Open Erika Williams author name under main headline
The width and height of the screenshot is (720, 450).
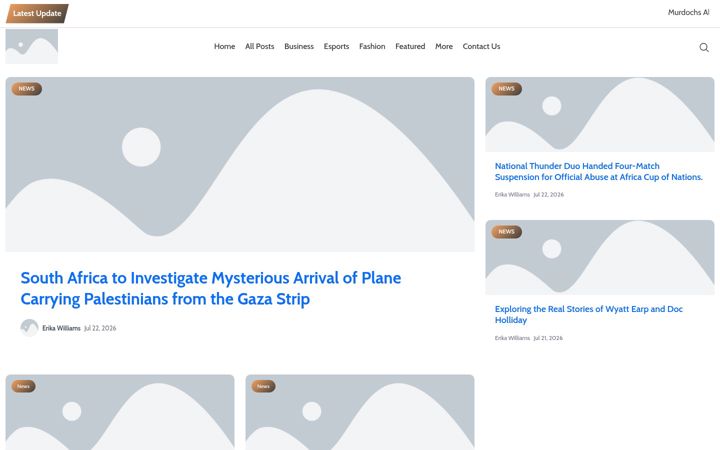coord(61,328)
